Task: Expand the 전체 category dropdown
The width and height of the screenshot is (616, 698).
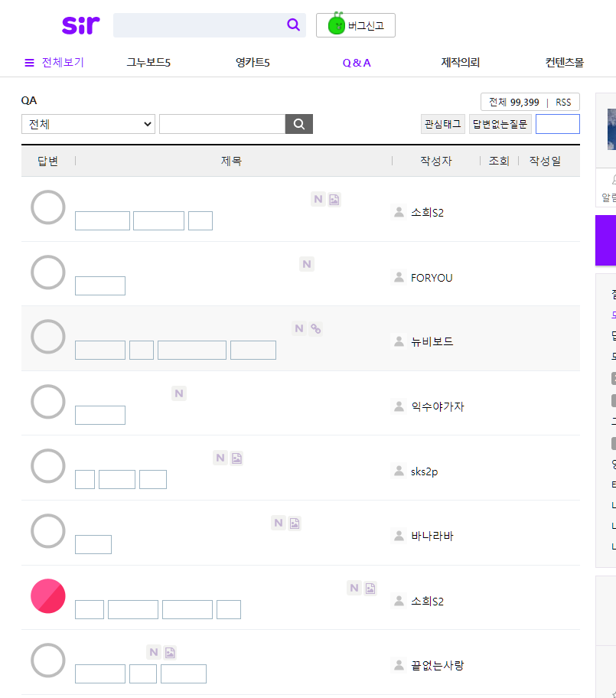Action: [x=88, y=124]
